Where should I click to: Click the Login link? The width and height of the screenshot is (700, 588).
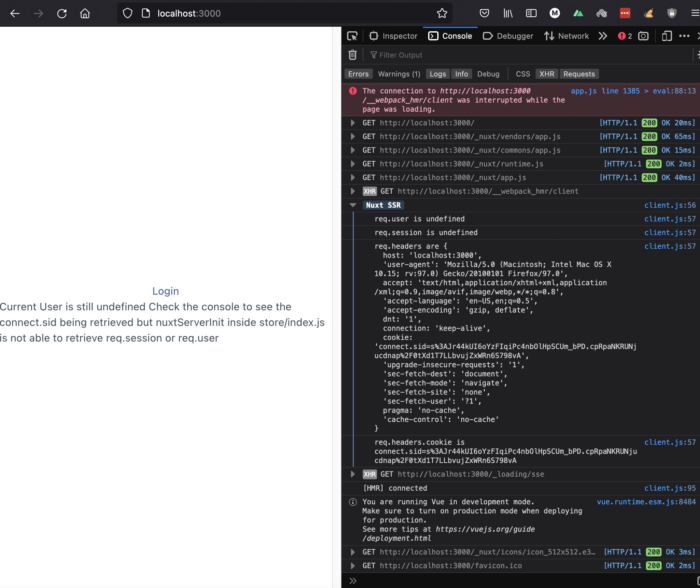pos(165,291)
